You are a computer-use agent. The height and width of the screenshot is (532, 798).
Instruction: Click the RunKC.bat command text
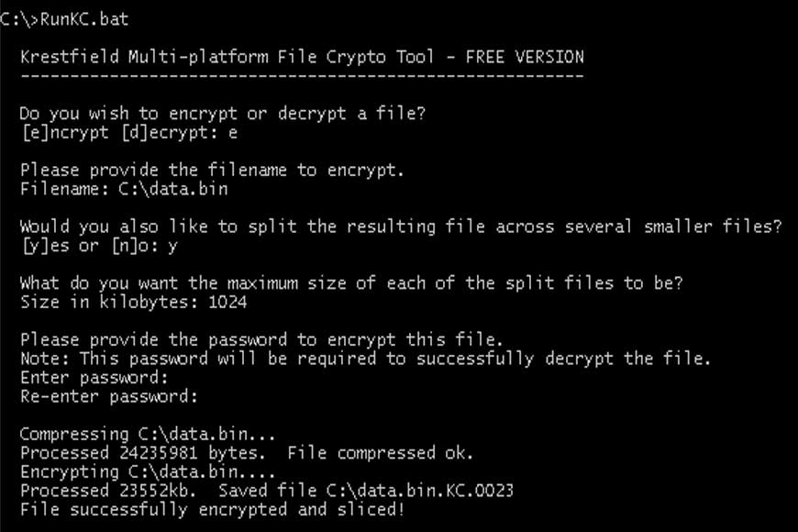(x=84, y=19)
